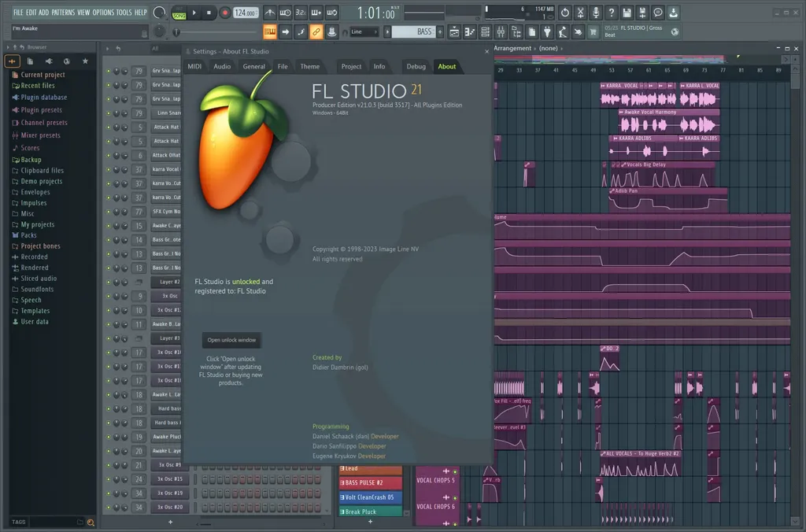
Task: Enable the 3.2.1 countdown before recording
Action: (301, 13)
